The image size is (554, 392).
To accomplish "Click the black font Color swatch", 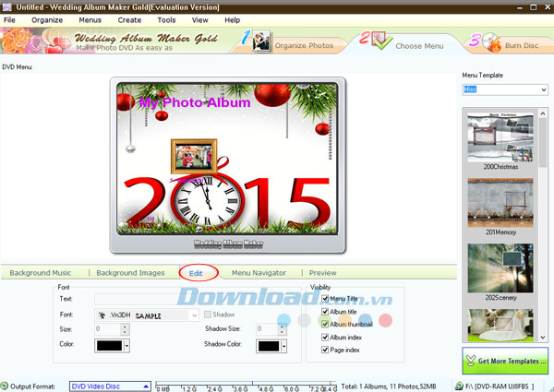I will coord(110,346).
